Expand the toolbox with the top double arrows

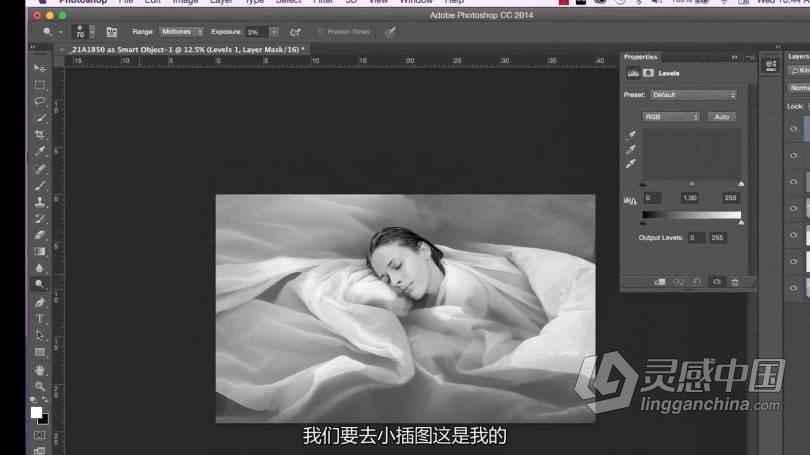[33, 46]
